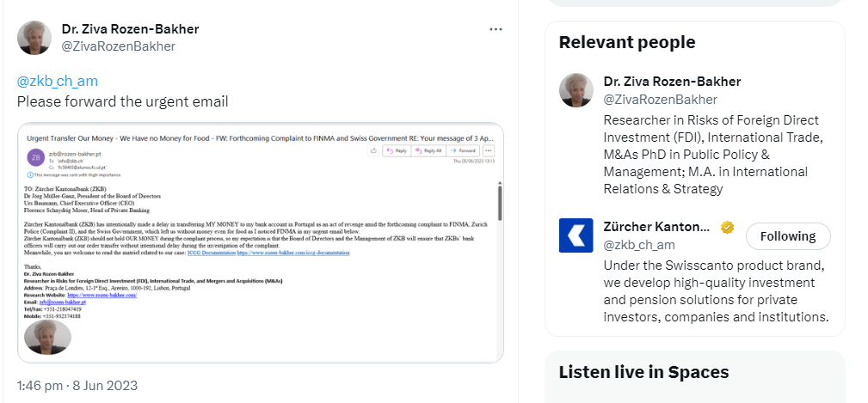This screenshot has height=403, width=868.
Task: Click the Following button for Zürcher Kantonalbank
Action: [x=788, y=236]
